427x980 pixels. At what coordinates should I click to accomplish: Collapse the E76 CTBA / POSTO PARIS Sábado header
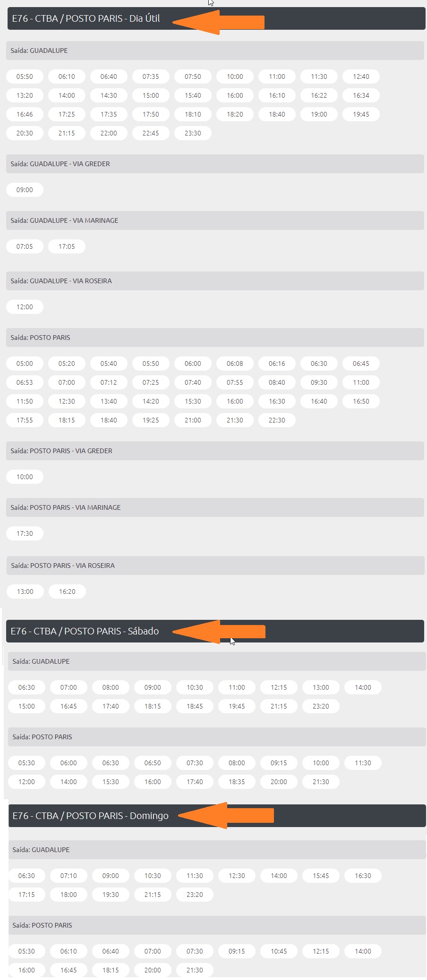85,632
